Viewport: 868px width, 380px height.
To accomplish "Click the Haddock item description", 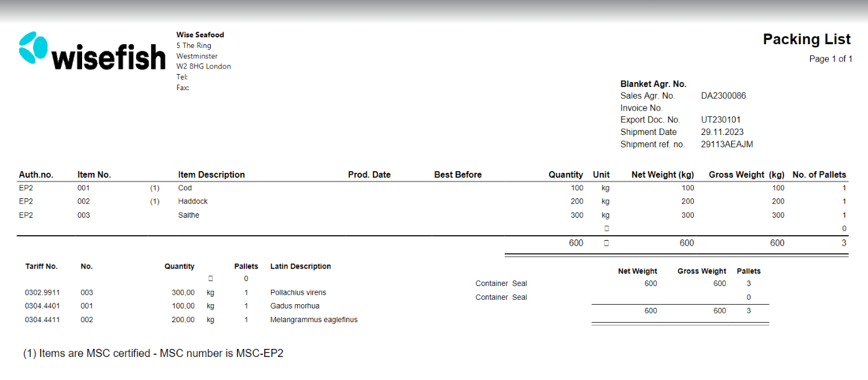I will (193, 202).
